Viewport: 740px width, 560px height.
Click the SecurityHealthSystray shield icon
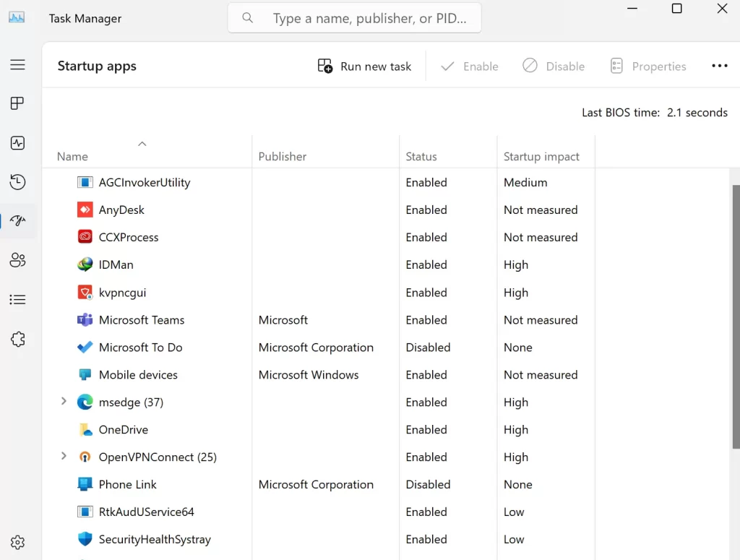[85, 539]
